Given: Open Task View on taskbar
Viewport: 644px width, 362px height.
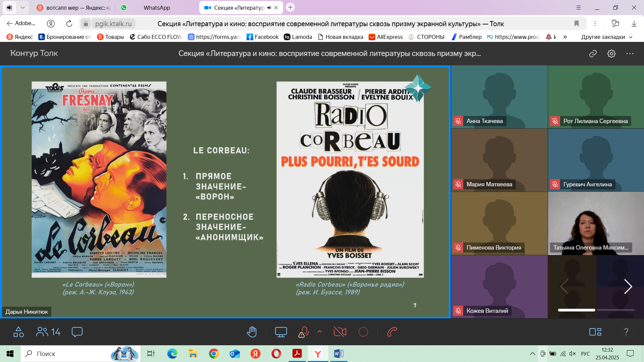Looking at the screenshot, I should coord(151,354).
